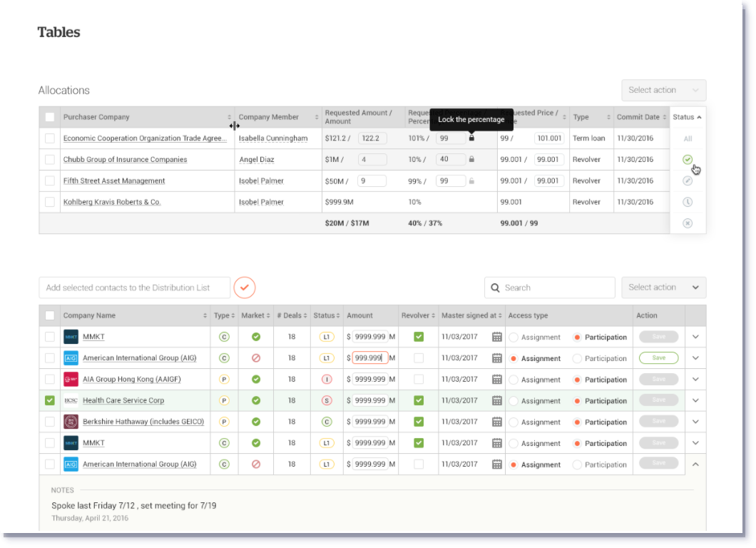Image resolution: width=756 pixels, height=548 pixels.
Task: Check the Economic Cooperation Organization row checkbox
Action: (x=50, y=138)
